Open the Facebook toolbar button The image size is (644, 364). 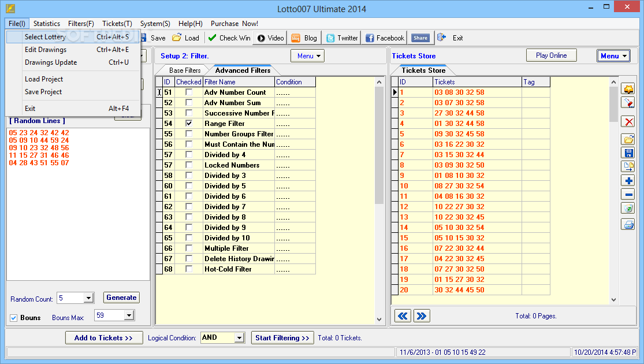[385, 38]
